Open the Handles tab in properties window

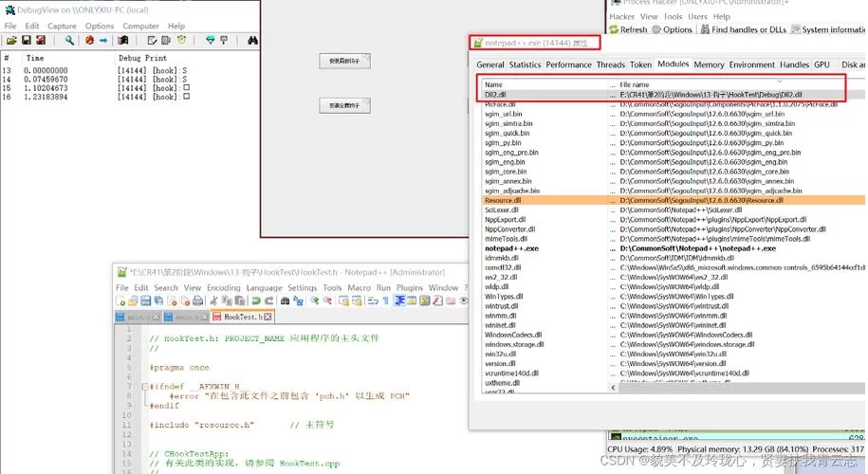coord(794,64)
